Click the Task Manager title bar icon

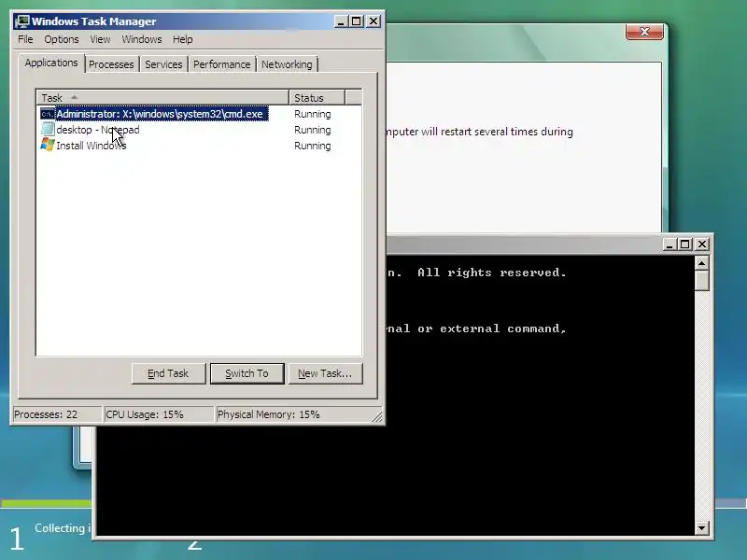pyautogui.click(x=21, y=21)
